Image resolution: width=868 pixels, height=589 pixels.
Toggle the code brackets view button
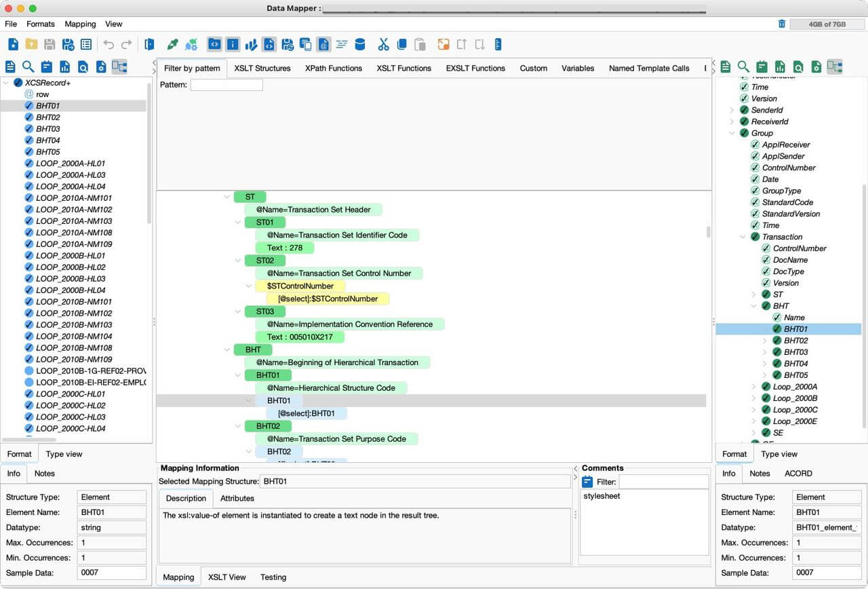click(x=214, y=45)
